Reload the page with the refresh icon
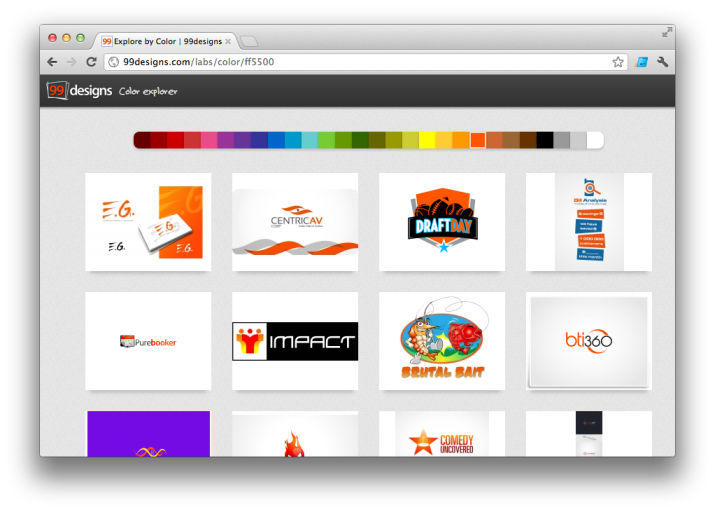Image resolution: width=715 pixels, height=512 pixels. (91, 62)
